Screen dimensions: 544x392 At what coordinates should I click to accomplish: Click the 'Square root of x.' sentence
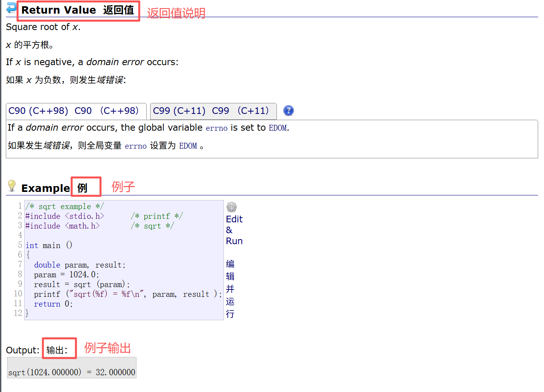coord(43,27)
